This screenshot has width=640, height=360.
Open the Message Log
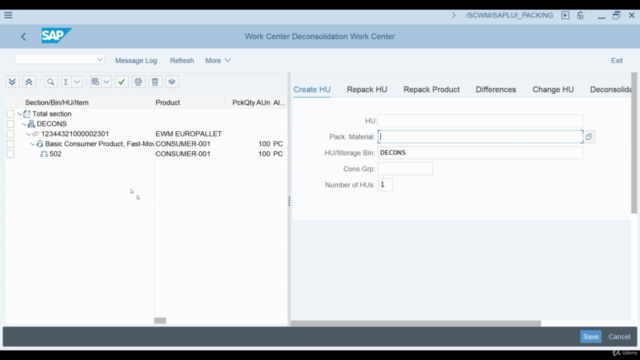click(136, 60)
